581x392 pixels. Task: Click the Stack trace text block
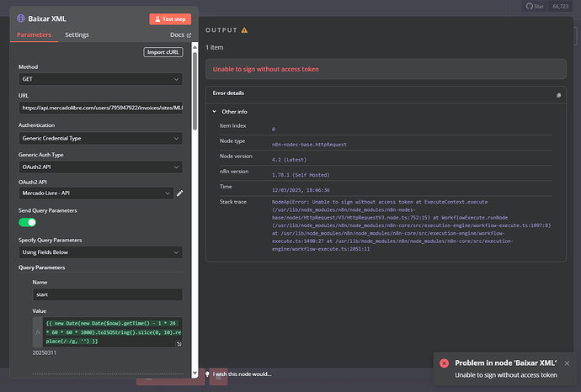pyautogui.click(x=411, y=225)
